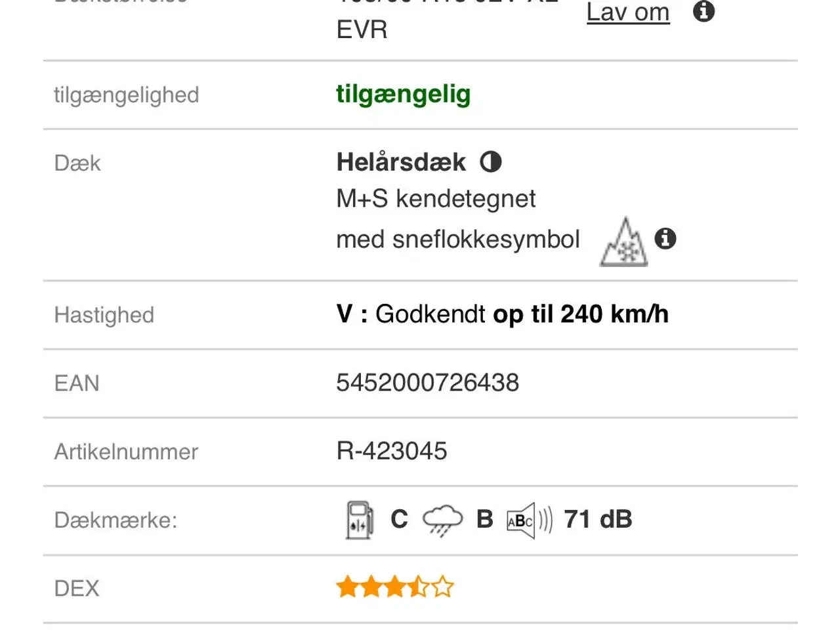The height and width of the screenshot is (630, 840).
Task: Select the first filled star in DEX rating
Action: [348, 586]
